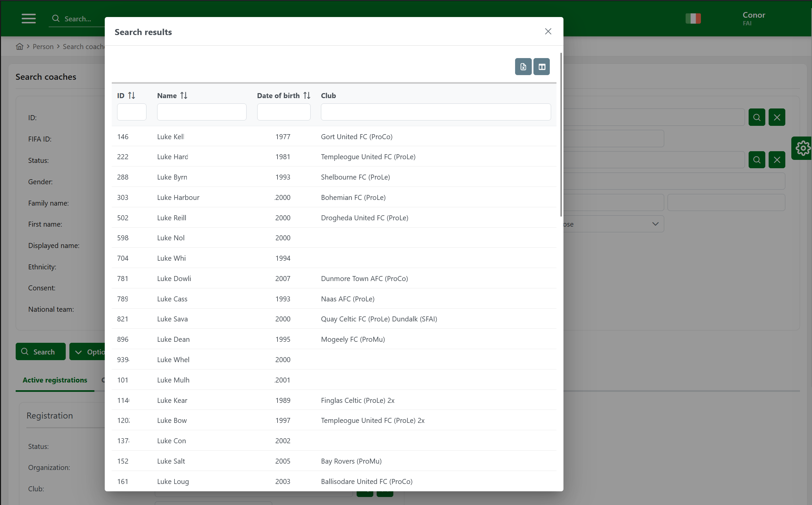Click the language flag icon
The height and width of the screenshot is (505, 812).
(693, 18)
